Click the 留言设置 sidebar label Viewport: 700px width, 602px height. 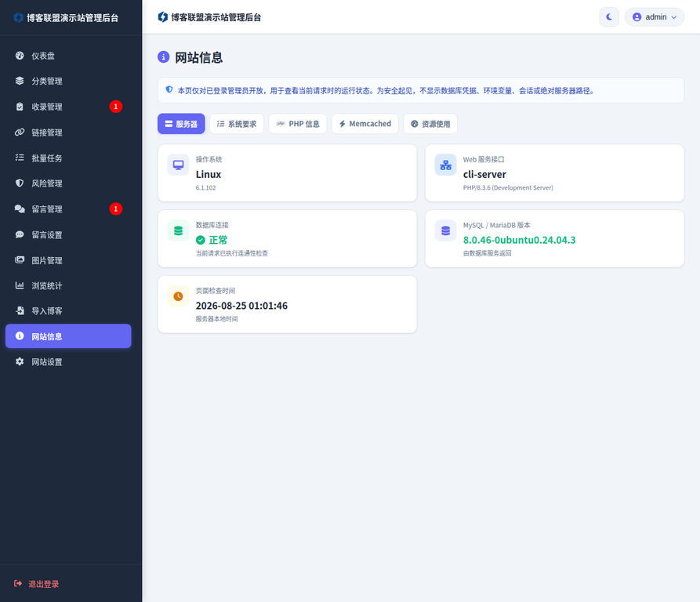[x=47, y=234]
